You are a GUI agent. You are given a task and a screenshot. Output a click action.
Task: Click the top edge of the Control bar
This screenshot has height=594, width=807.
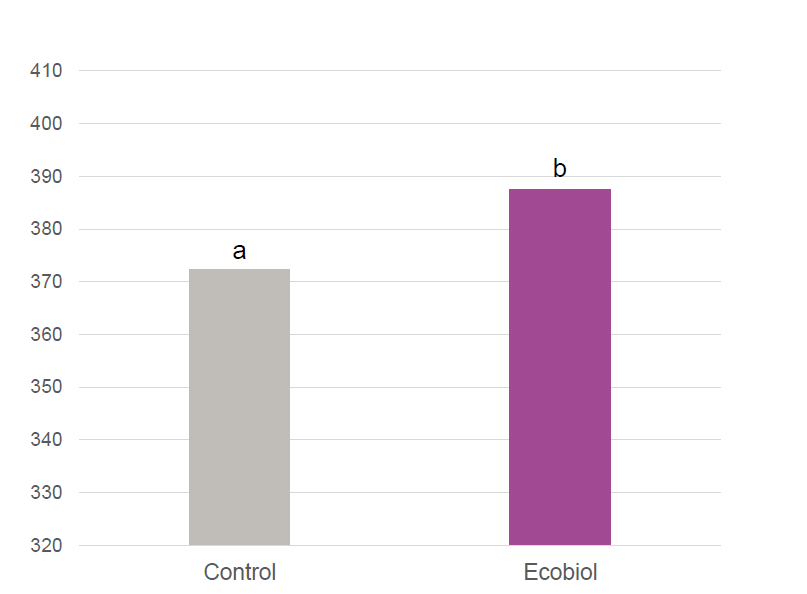coord(239,270)
